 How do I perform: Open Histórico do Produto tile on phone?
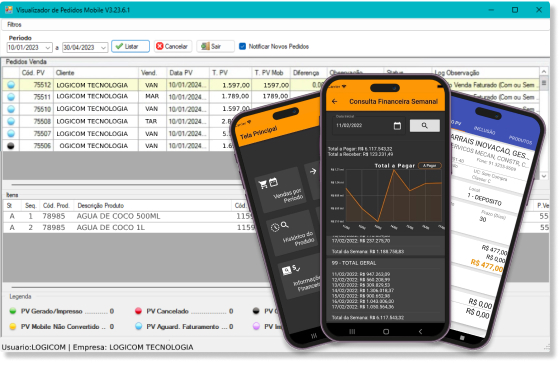click(293, 232)
